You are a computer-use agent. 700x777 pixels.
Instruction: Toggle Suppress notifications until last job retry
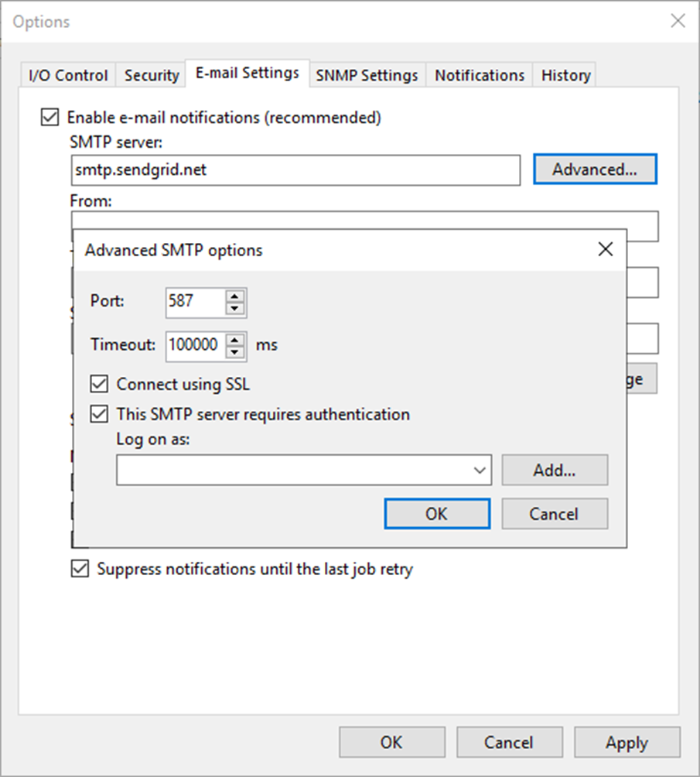point(80,570)
